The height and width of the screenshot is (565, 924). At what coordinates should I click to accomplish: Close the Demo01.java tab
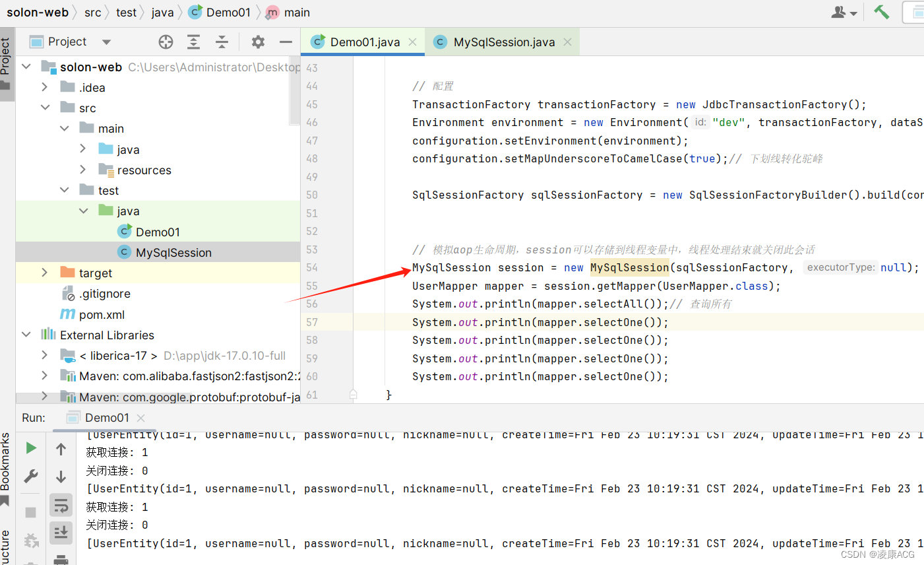[x=412, y=42]
